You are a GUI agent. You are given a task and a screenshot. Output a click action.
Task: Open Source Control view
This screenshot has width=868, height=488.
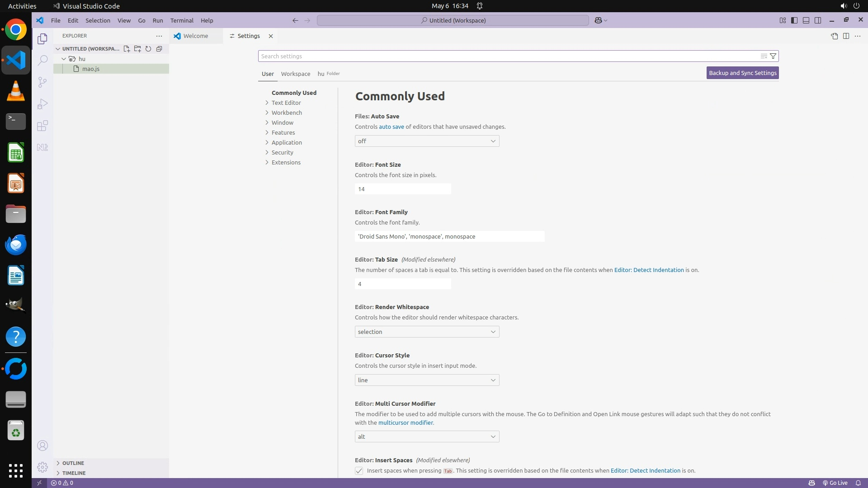click(42, 82)
